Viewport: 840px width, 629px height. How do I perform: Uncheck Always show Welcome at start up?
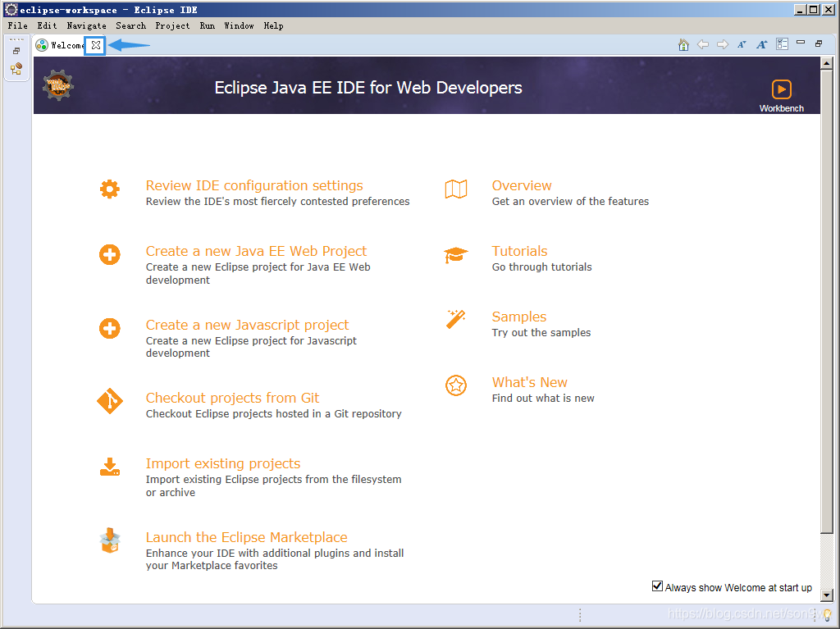coord(657,586)
